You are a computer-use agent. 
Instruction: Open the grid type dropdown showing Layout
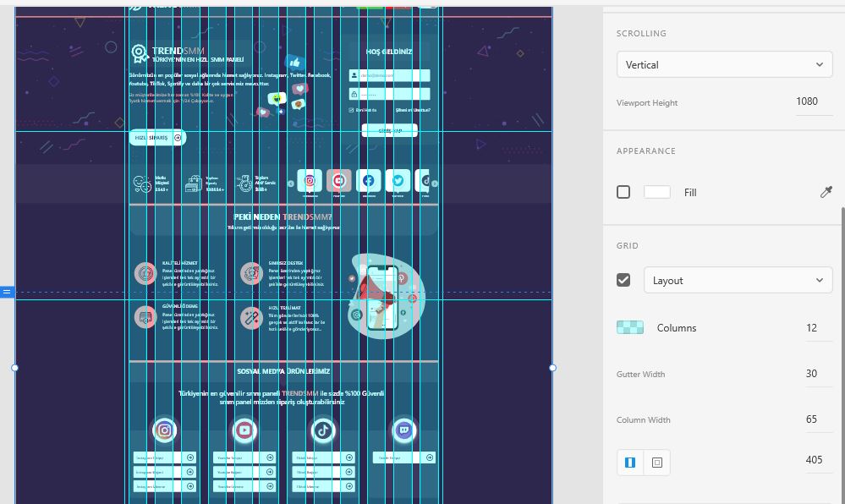pyautogui.click(x=738, y=280)
